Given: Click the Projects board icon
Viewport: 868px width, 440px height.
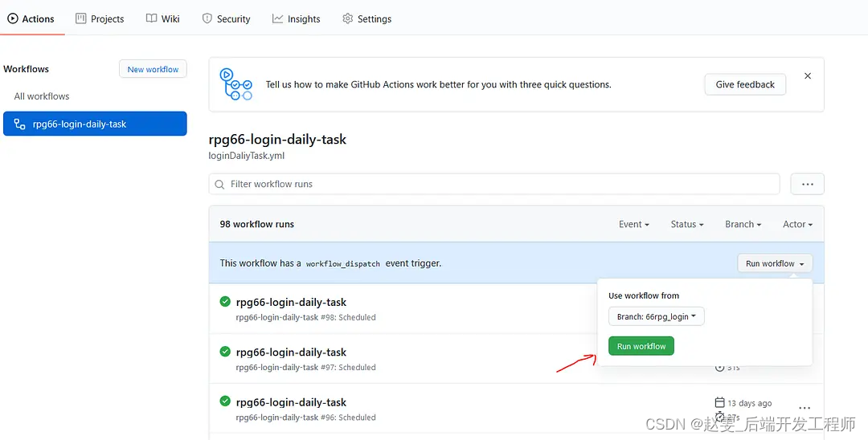Looking at the screenshot, I should [x=81, y=18].
